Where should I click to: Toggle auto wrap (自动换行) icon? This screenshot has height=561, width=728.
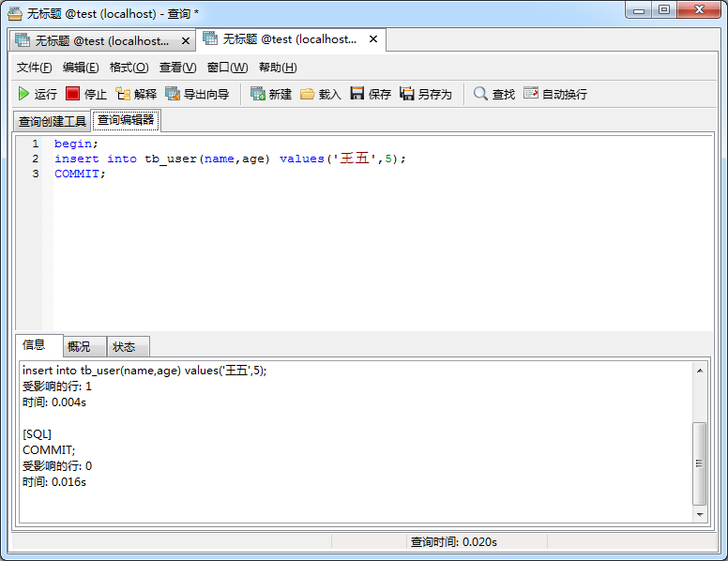coord(531,94)
